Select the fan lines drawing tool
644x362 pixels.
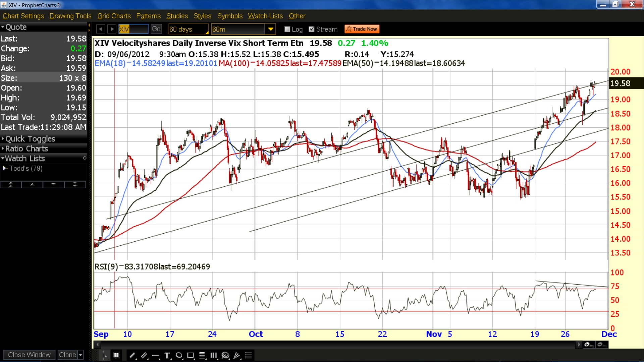(237, 356)
